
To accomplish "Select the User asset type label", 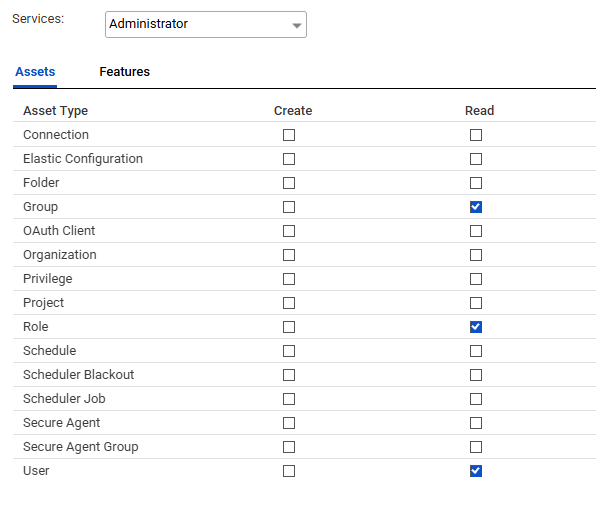I will tap(36, 471).
